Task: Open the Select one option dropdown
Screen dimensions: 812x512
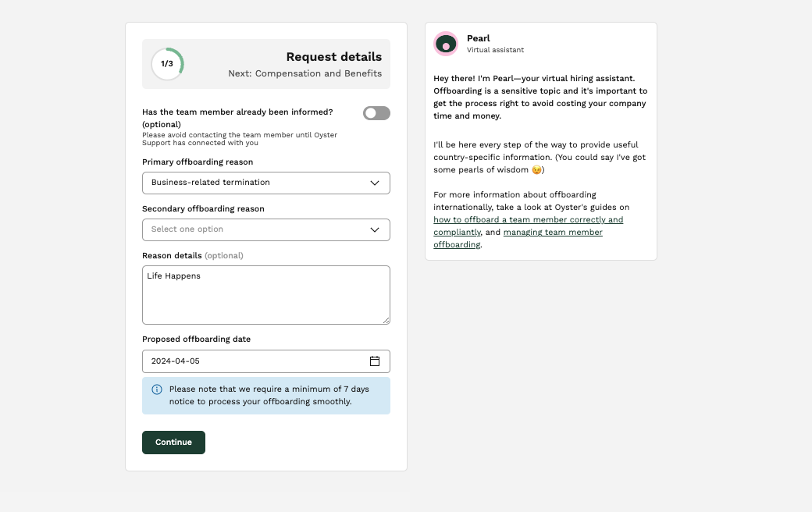Action: point(266,230)
